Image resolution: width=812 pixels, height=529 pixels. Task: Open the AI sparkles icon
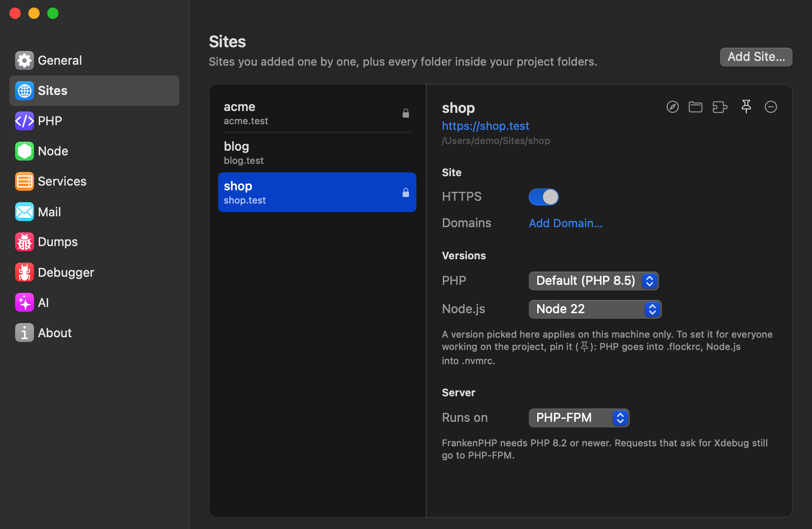tap(24, 302)
